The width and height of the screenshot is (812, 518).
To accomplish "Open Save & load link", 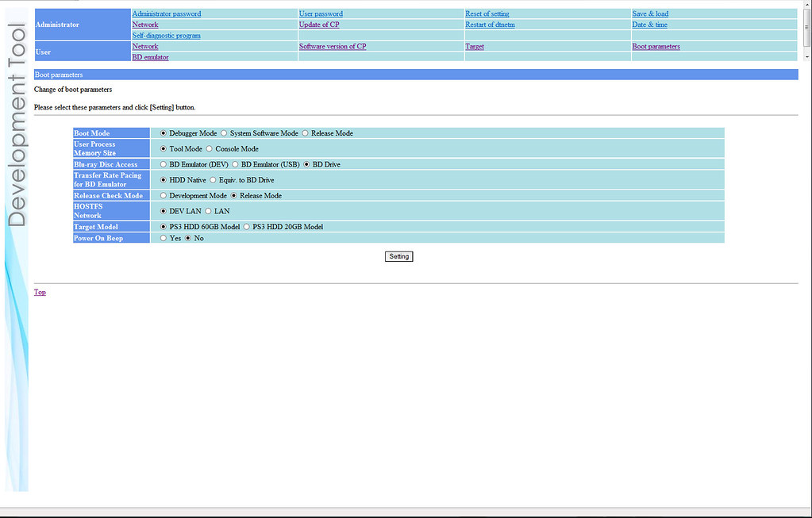I will click(x=650, y=14).
